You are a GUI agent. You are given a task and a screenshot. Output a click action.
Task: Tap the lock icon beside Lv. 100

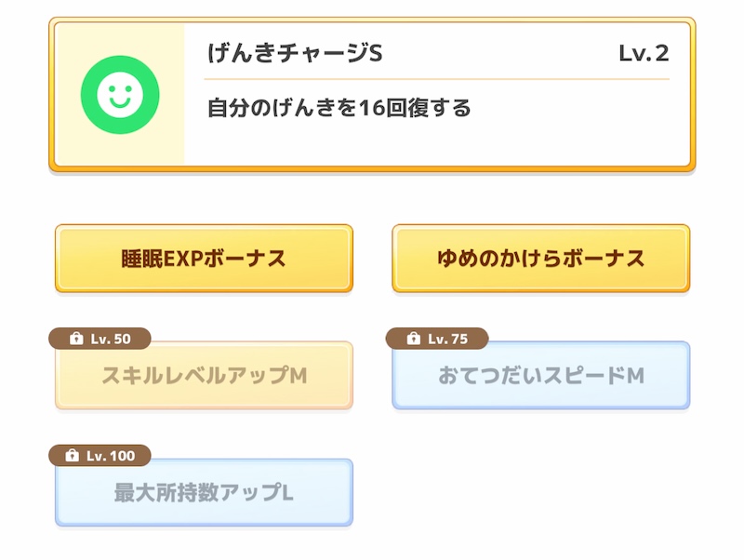point(72,457)
